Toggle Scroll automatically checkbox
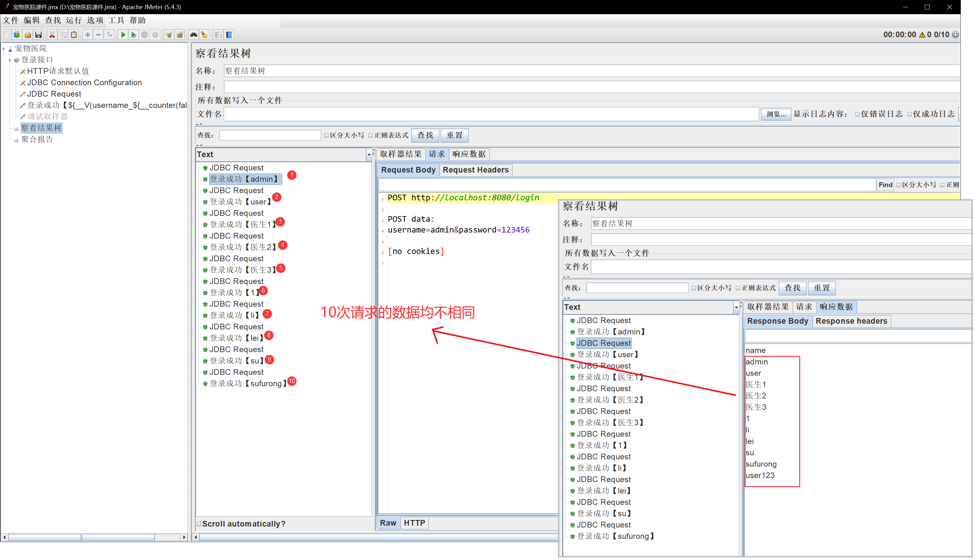975x560 pixels. coord(199,524)
